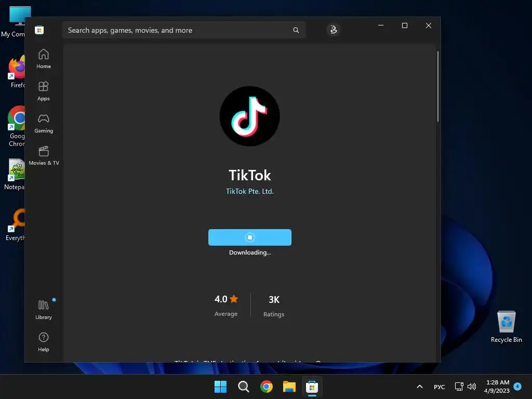Open notification center badge
Image resolution: width=532 pixels, height=399 pixels.
click(518, 386)
